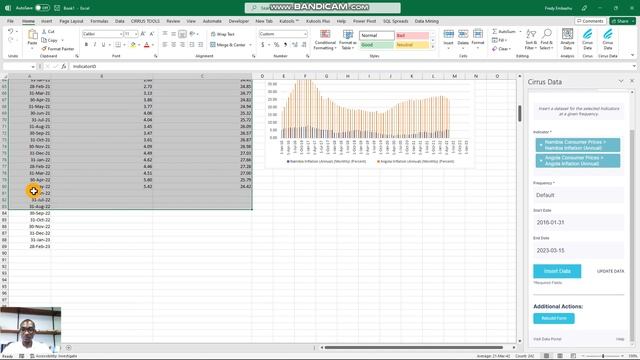Click the Insert Data button
This screenshot has height=360, width=640.
click(x=557, y=271)
